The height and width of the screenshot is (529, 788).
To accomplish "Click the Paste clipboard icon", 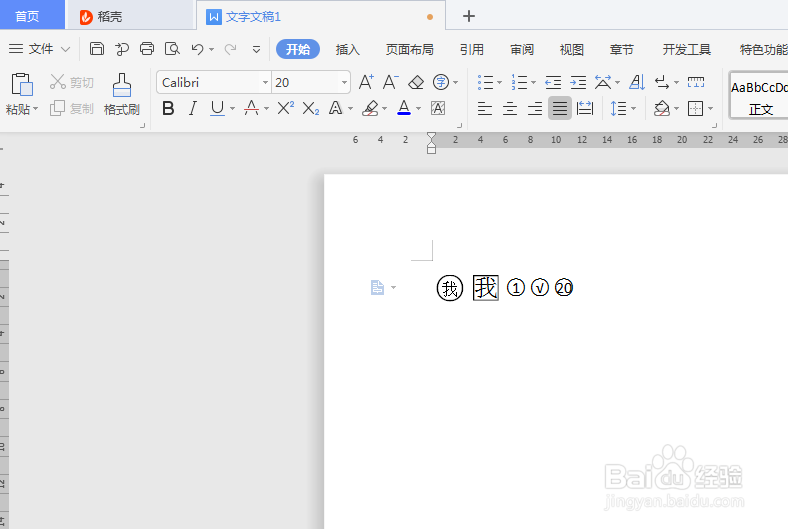I will coord(22,84).
